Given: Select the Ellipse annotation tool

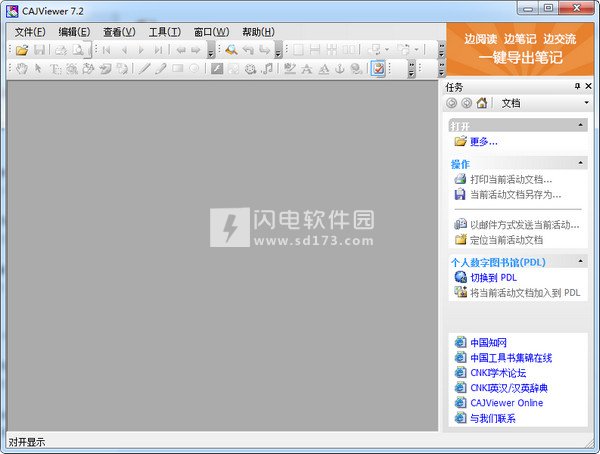Looking at the screenshot, I should 194,69.
